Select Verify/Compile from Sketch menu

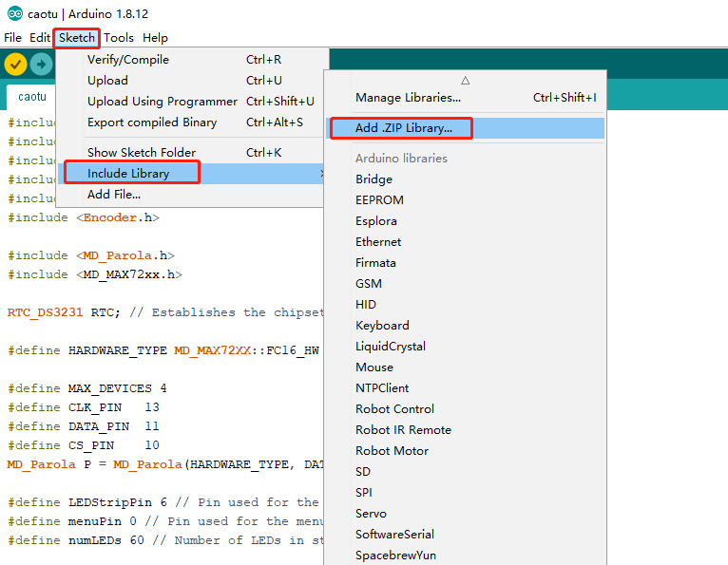tap(190, 60)
